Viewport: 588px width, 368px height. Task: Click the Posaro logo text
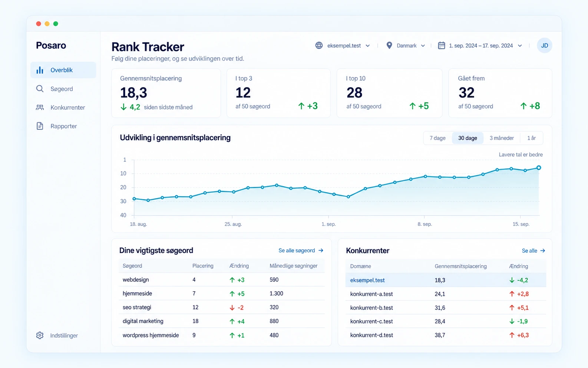click(51, 45)
